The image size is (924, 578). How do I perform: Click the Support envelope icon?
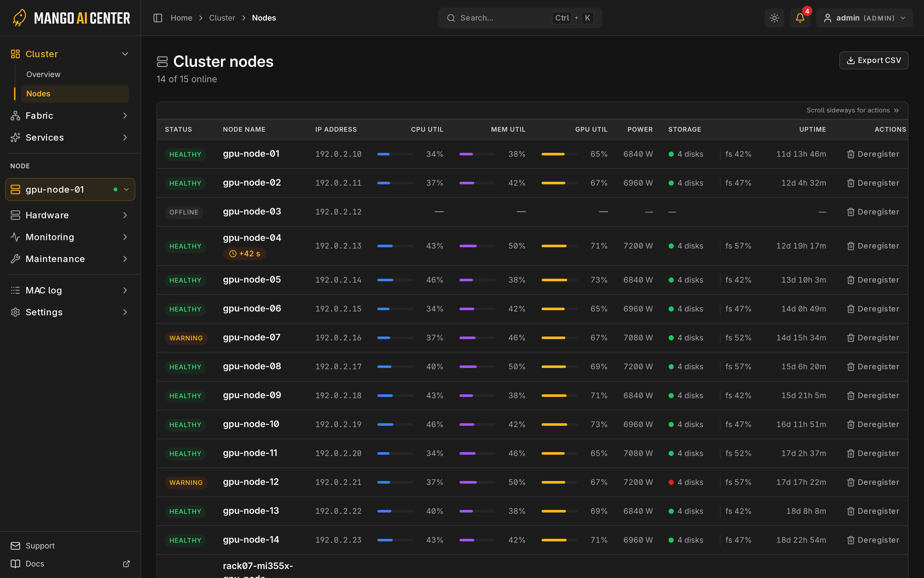[15, 545]
